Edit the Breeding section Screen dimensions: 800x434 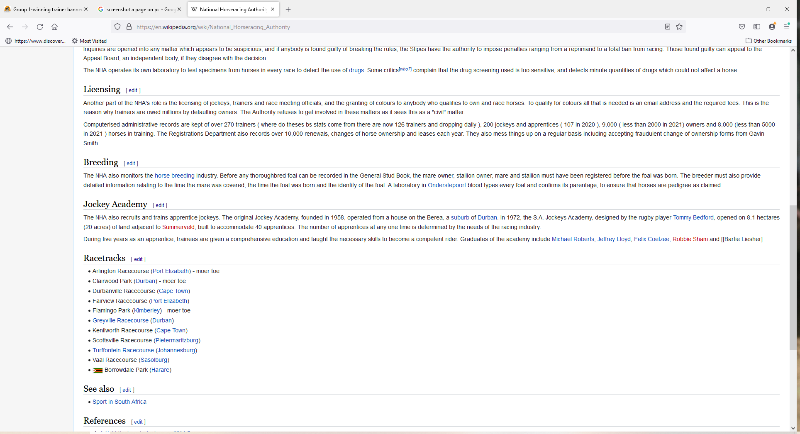click(x=131, y=163)
